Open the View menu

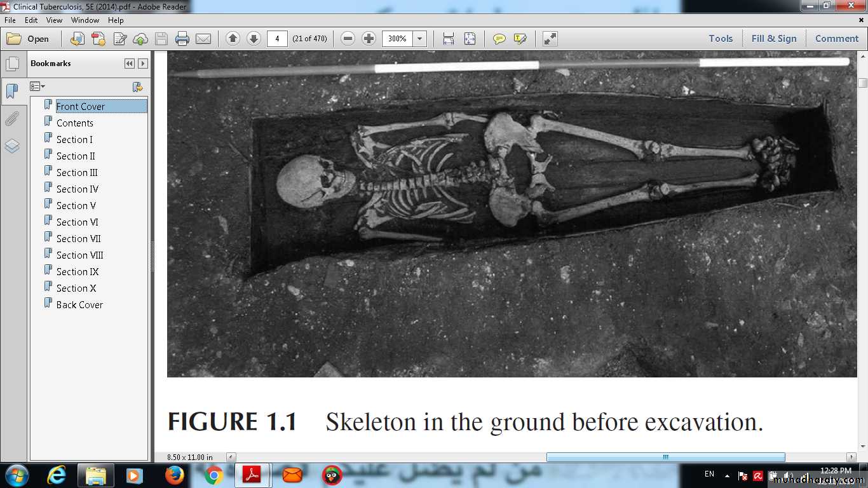click(x=54, y=20)
